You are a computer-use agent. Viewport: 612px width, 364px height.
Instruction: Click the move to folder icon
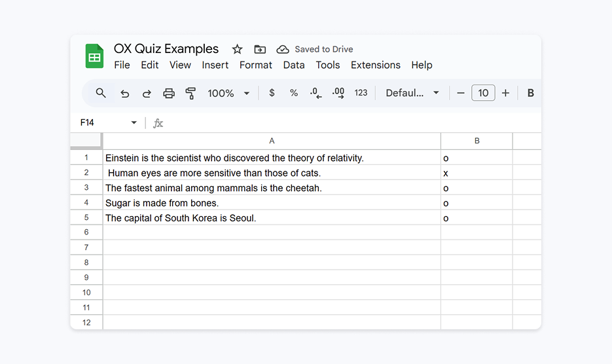coord(260,49)
